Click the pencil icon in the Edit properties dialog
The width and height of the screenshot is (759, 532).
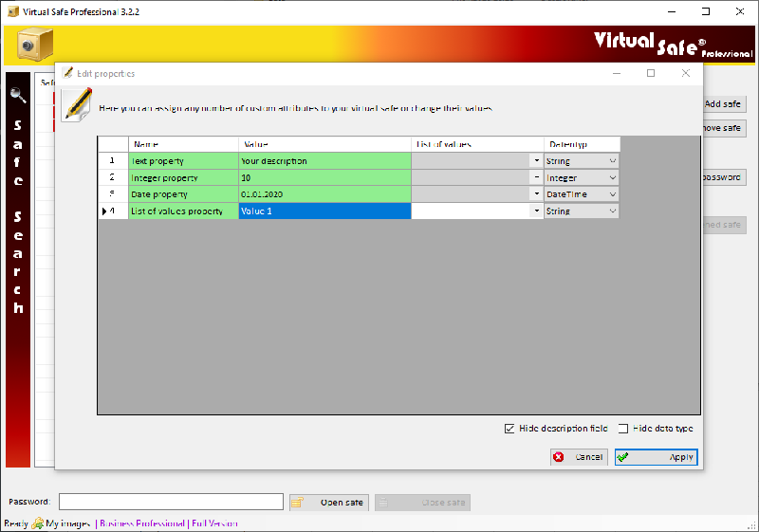click(x=77, y=104)
